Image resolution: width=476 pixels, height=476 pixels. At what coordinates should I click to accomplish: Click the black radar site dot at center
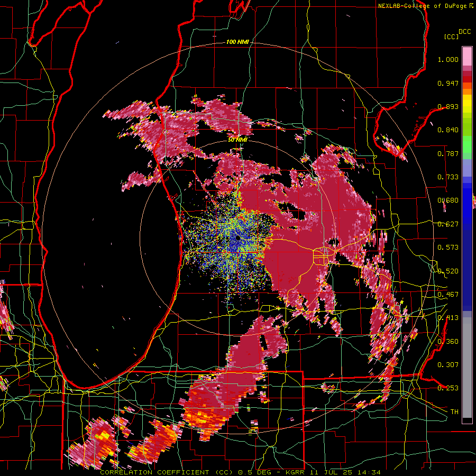[238, 239]
